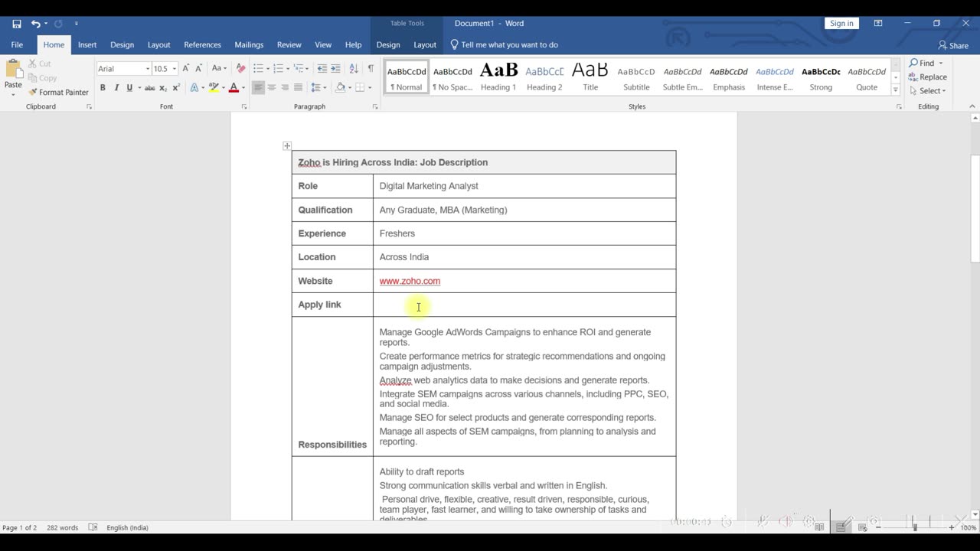Viewport: 980px width, 551px height.
Task: Toggle show paragraph marks
Action: (371, 68)
